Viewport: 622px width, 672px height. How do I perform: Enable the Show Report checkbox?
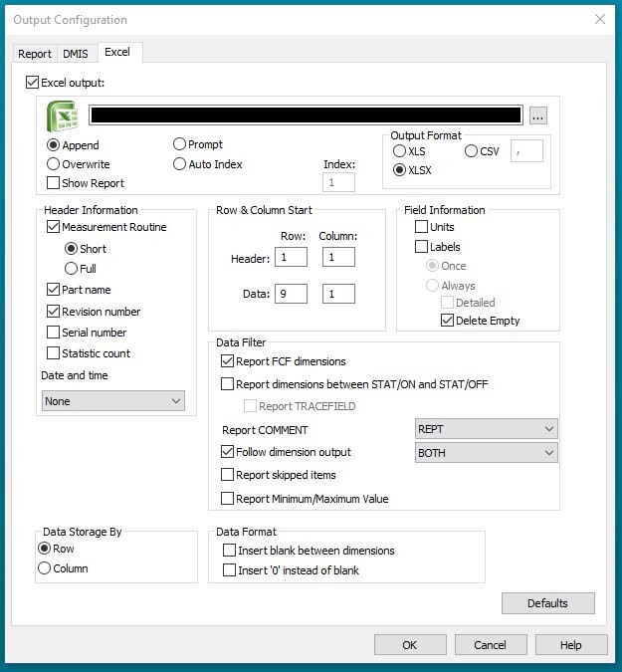(x=53, y=183)
